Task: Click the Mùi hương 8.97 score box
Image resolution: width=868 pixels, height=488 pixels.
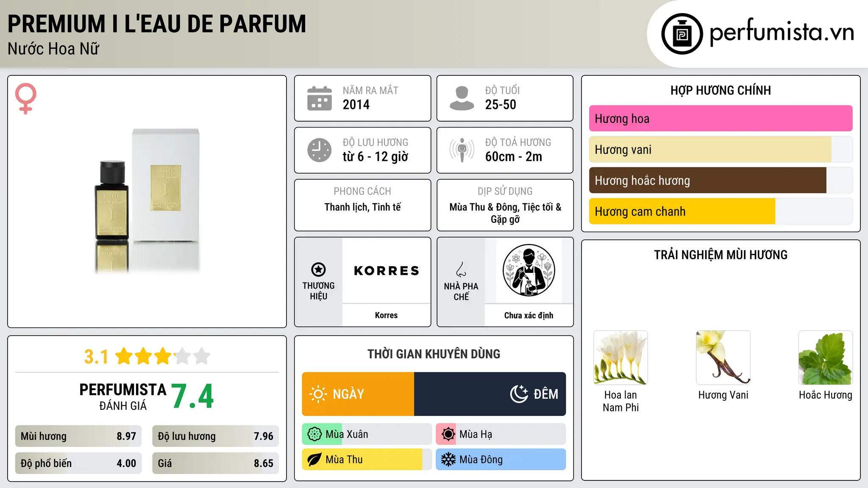Action: pyautogui.click(x=78, y=436)
